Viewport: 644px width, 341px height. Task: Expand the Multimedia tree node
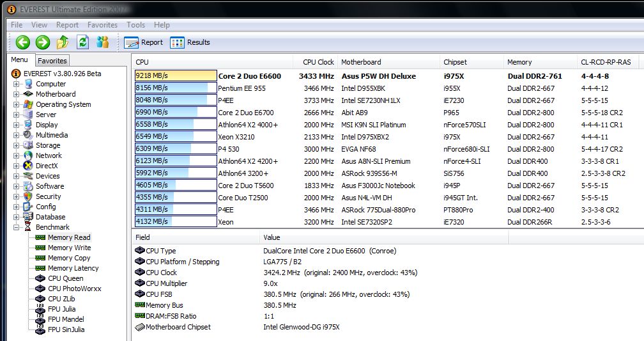[16, 135]
